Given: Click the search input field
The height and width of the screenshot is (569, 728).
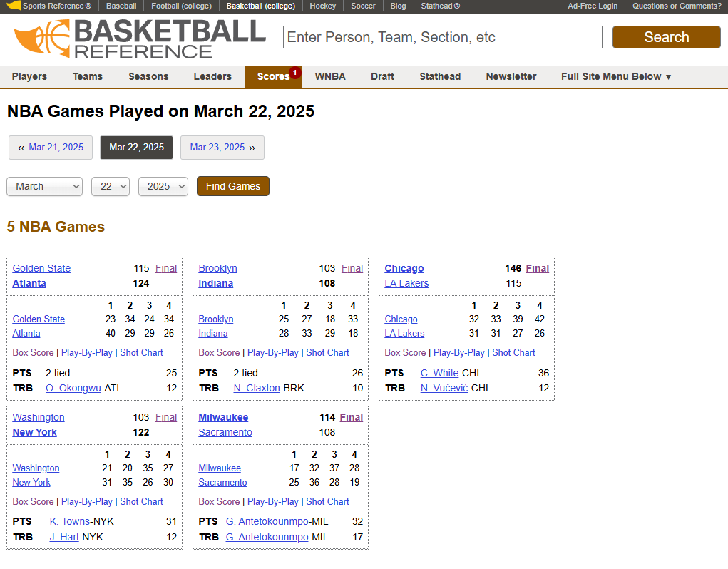Looking at the screenshot, I should coord(442,37).
